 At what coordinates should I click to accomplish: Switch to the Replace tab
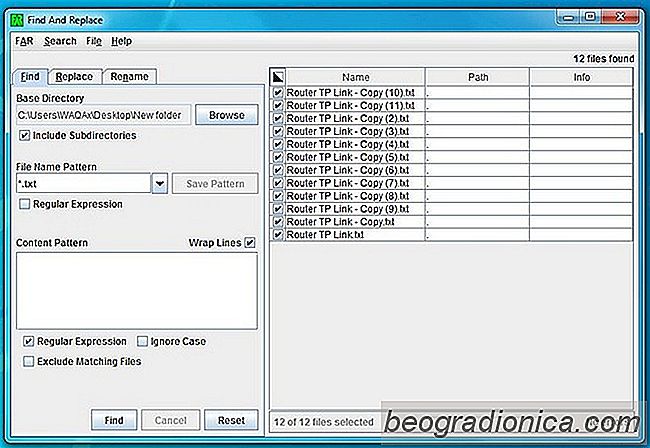(75, 77)
